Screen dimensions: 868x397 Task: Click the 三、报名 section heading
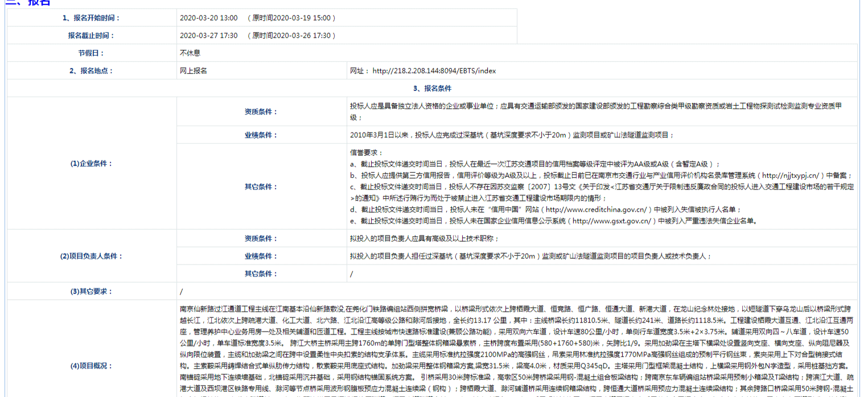point(27,3)
